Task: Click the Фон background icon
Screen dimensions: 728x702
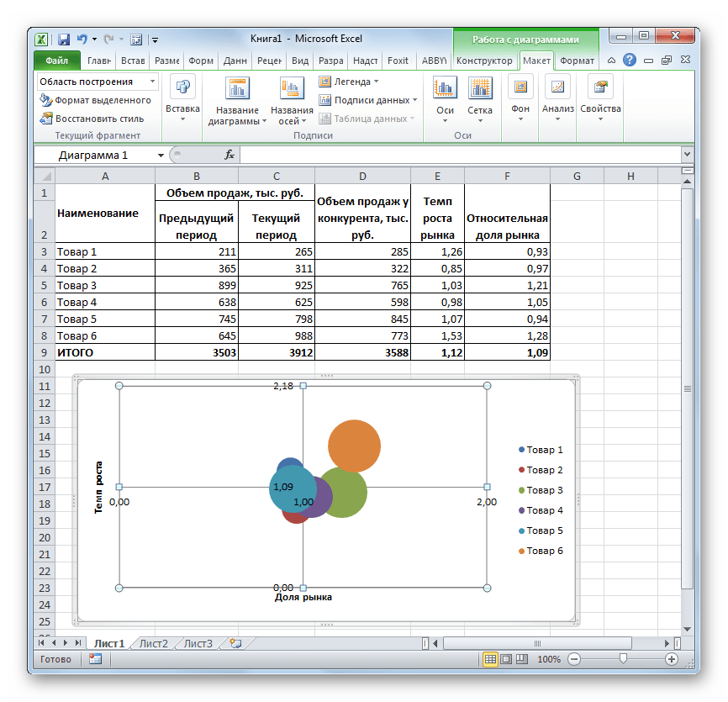Action: (x=520, y=87)
